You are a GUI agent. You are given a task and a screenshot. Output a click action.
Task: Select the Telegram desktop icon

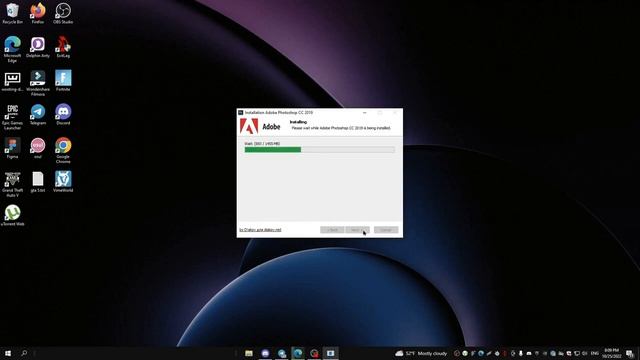[38, 115]
